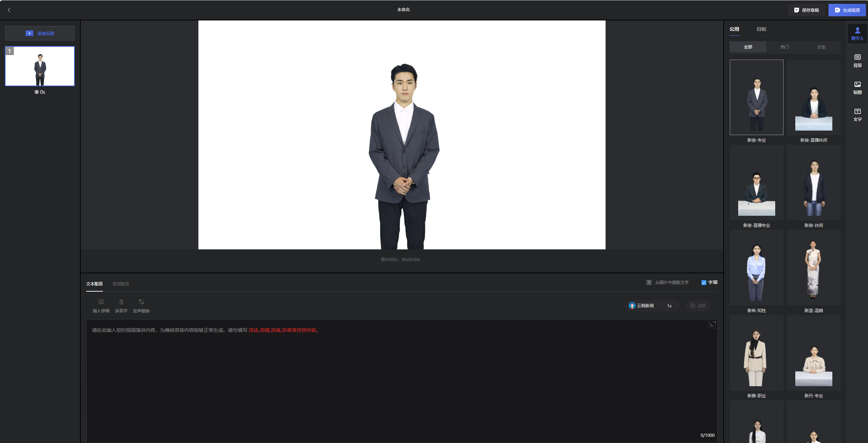Select the 新俊-直播休闲 avatar
Screen dimensions: 868x443
click(814, 97)
